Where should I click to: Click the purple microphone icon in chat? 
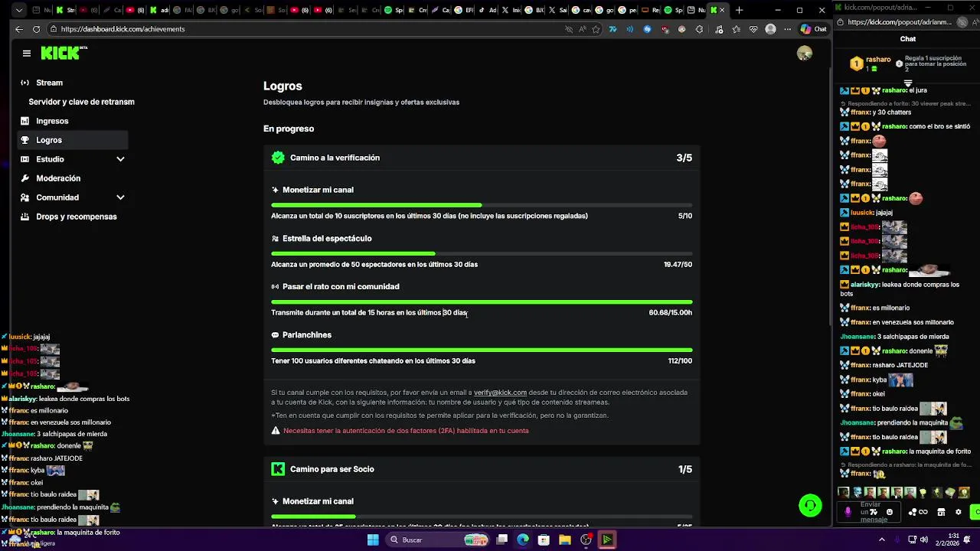(x=848, y=512)
